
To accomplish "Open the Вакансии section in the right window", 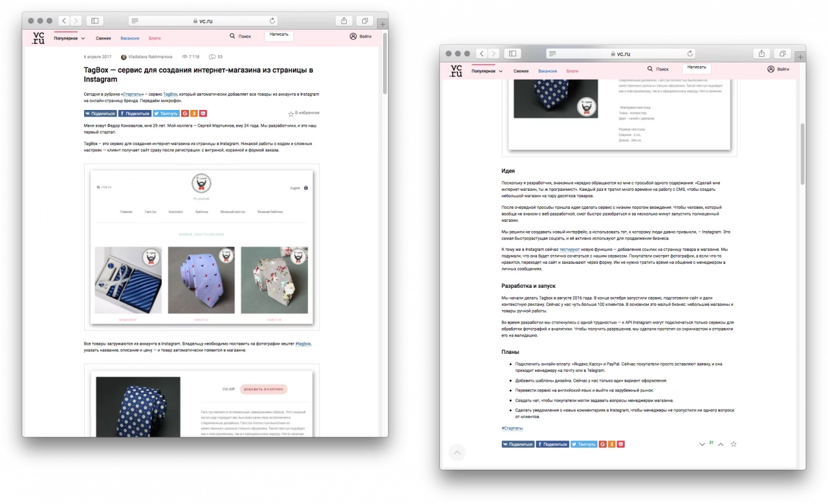I will point(547,71).
